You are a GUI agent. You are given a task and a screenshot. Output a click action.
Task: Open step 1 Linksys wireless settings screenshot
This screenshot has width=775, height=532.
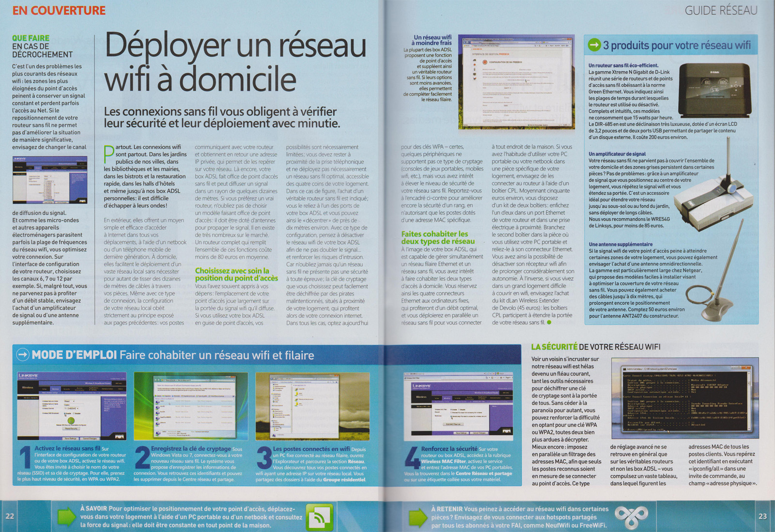click(x=72, y=406)
